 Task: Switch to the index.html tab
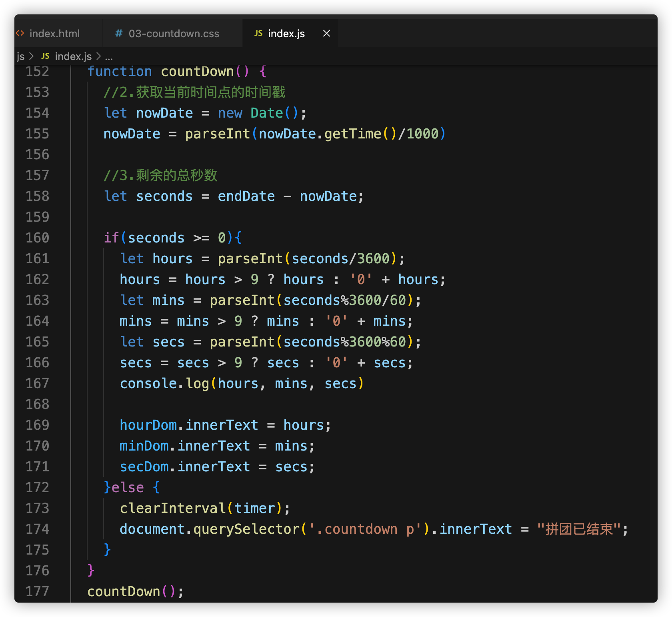tap(54, 34)
